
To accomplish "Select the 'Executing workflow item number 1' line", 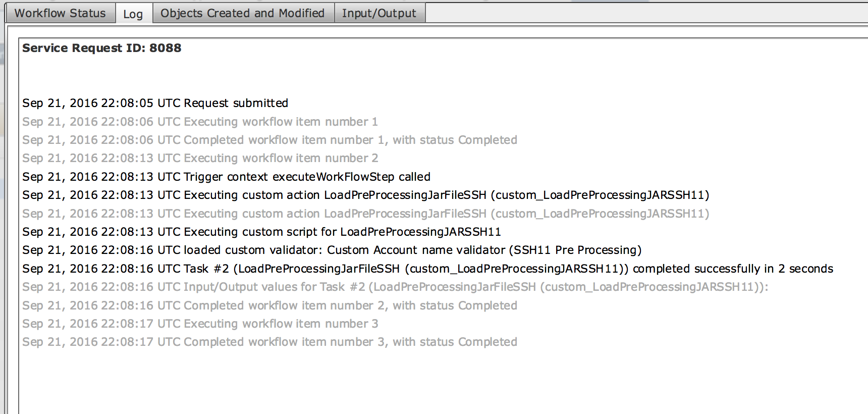I will [x=200, y=122].
